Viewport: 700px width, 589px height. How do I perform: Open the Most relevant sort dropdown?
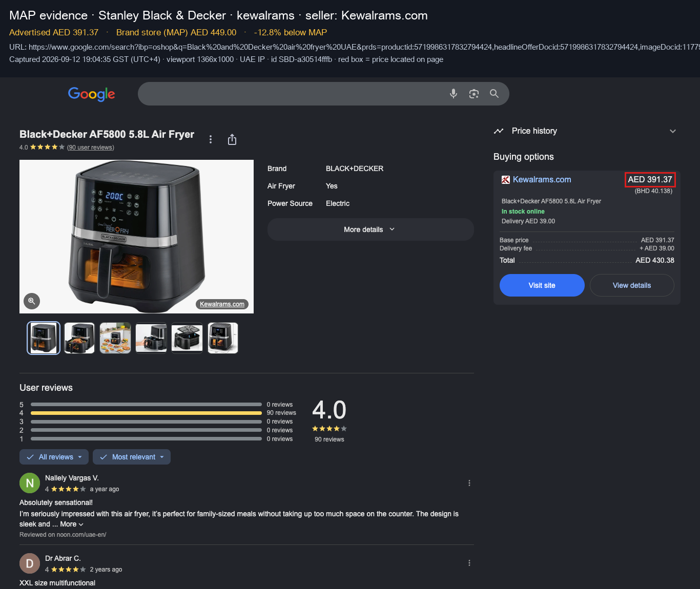pos(132,457)
